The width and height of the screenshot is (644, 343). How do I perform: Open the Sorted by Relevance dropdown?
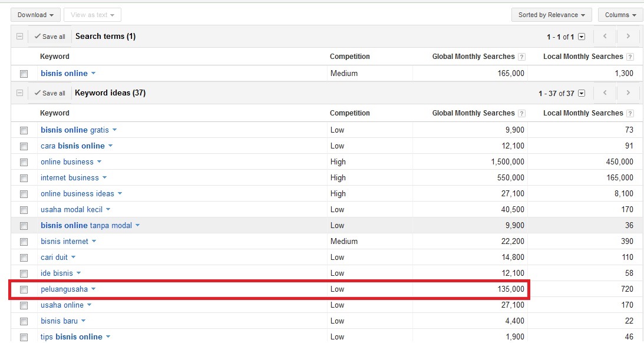[x=551, y=15]
